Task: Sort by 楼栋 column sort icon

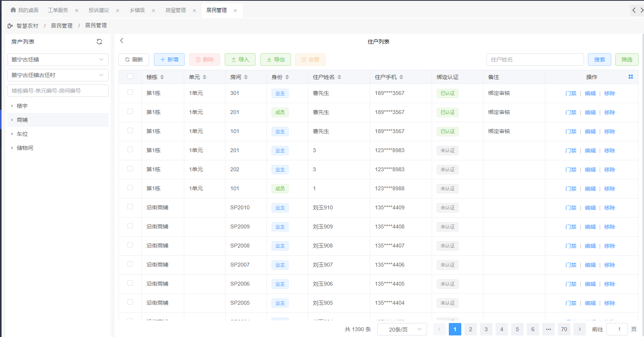Action: (162, 77)
